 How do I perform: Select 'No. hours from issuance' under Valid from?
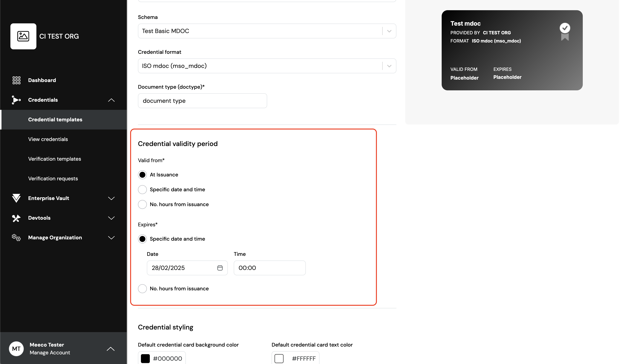click(142, 204)
